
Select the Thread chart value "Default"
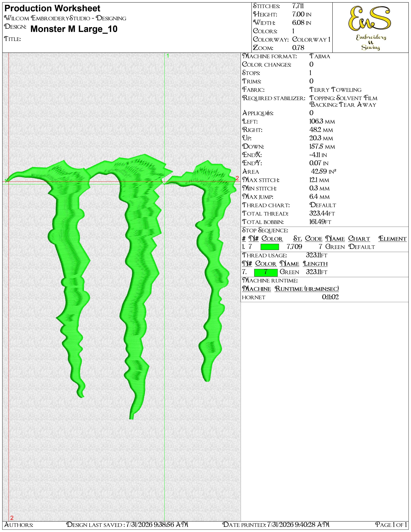point(323,205)
